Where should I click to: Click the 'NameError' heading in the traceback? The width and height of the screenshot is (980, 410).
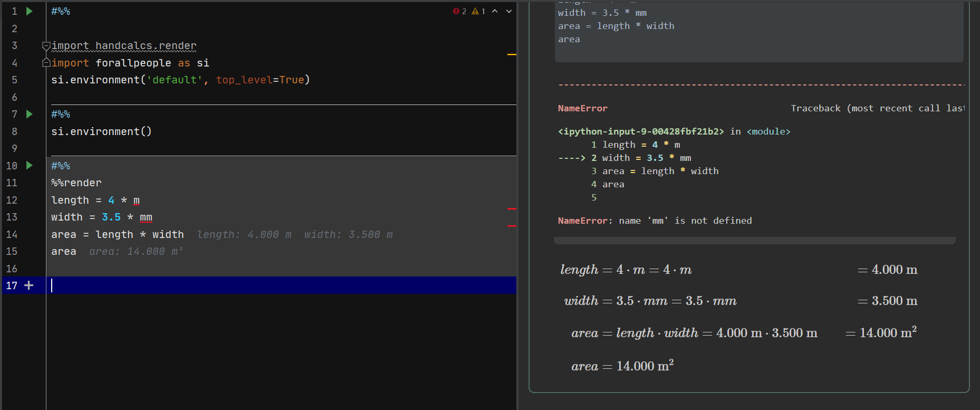click(583, 108)
